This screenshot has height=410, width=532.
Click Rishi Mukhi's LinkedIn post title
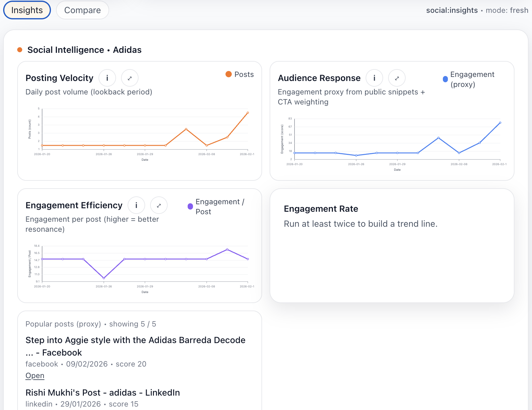click(x=103, y=392)
